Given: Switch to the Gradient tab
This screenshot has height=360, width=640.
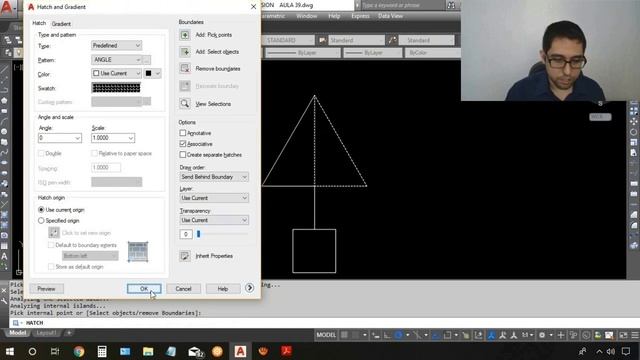Looking at the screenshot, I should 61,24.
